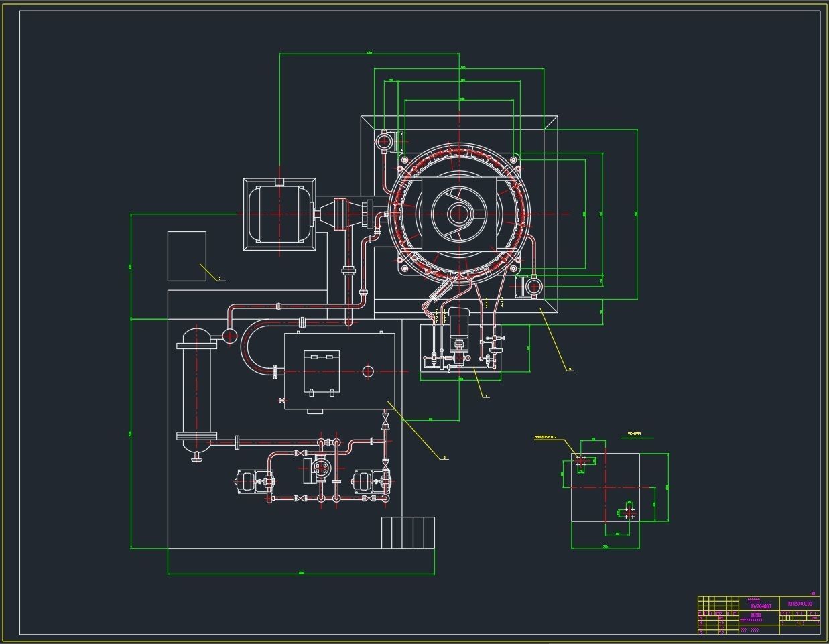Image resolution: width=829 pixels, height=644 pixels.
Task: Select the large electric motor on the left
Action: (x=279, y=214)
